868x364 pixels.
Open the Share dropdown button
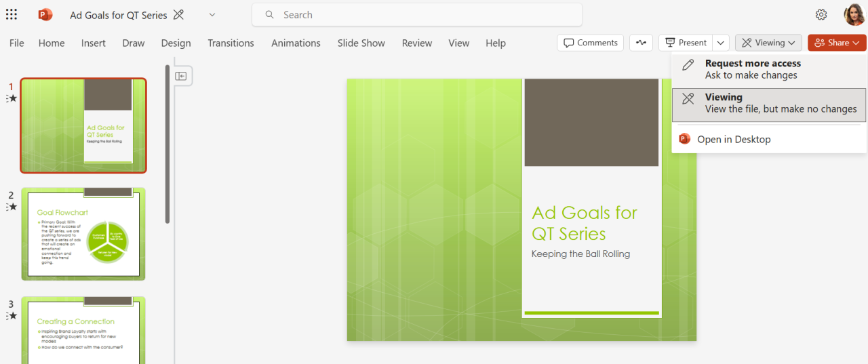(x=837, y=43)
